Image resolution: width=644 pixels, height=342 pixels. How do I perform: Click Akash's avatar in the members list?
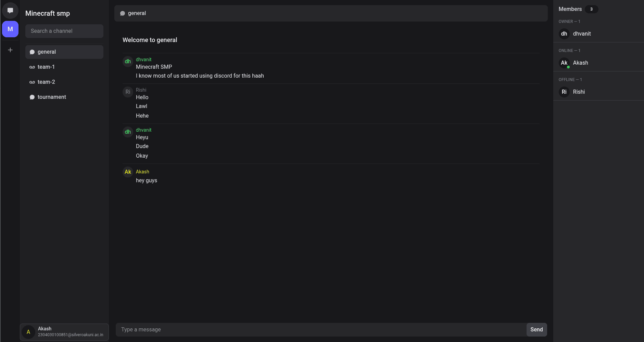coord(564,63)
